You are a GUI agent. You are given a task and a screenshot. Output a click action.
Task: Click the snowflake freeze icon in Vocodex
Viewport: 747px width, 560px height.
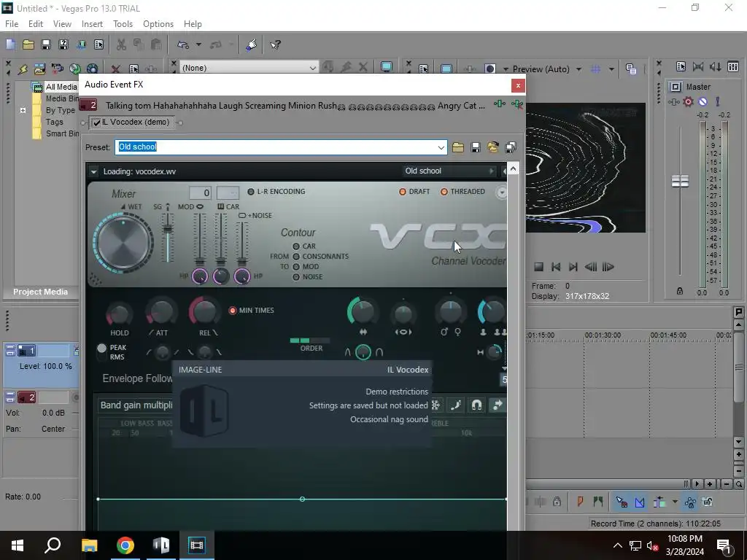point(436,405)
